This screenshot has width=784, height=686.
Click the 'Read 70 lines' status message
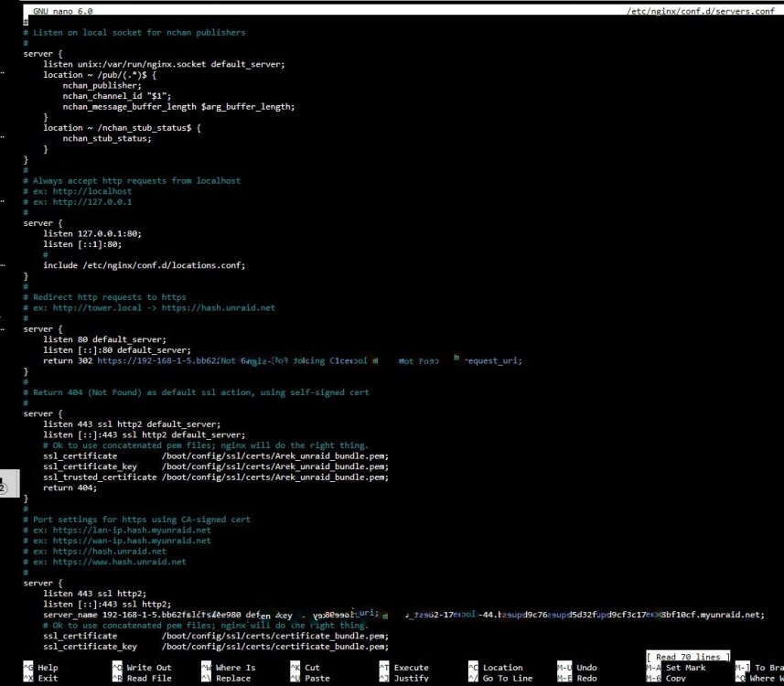[688, 657]
